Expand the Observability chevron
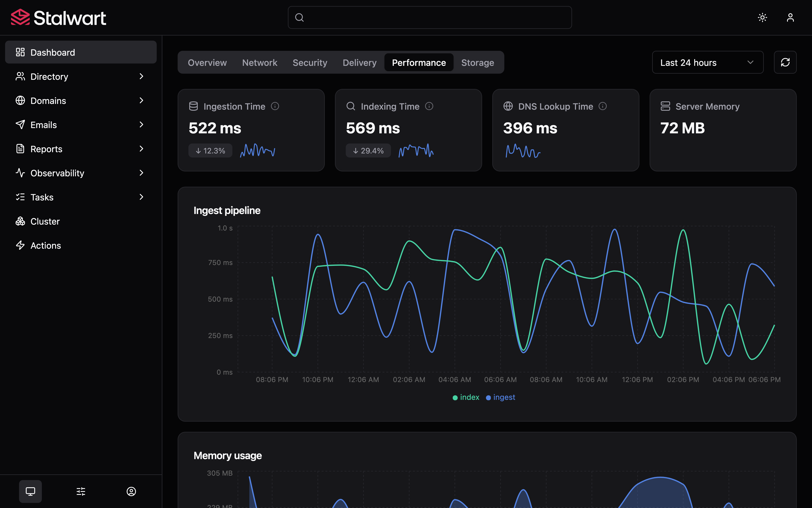Viewport: 812px width, 508px height. click(141, 173)
